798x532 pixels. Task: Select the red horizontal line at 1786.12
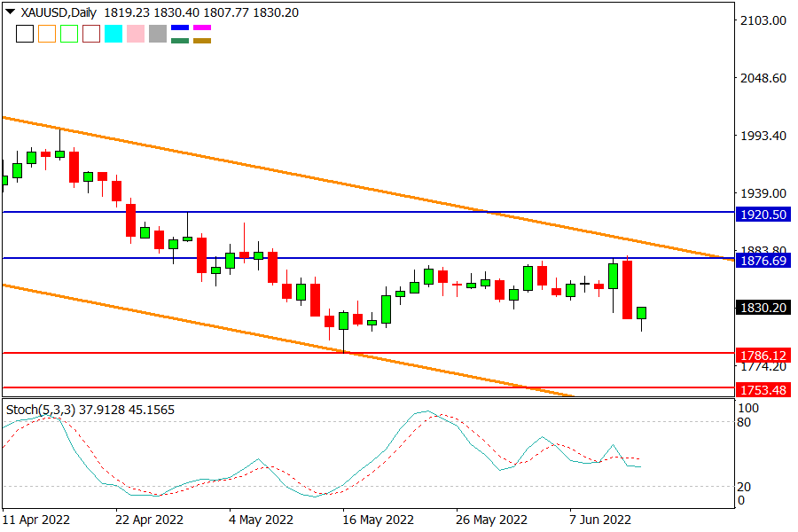[x=369, y=353]
